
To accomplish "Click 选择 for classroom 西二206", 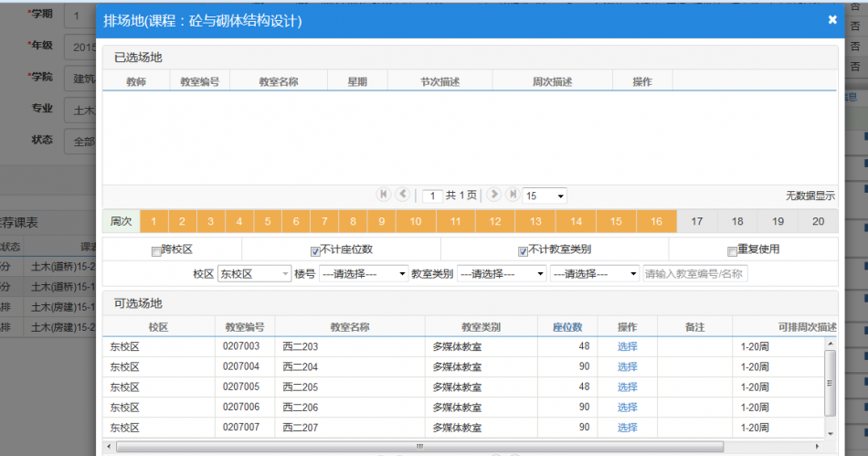I will pos(627,408).
